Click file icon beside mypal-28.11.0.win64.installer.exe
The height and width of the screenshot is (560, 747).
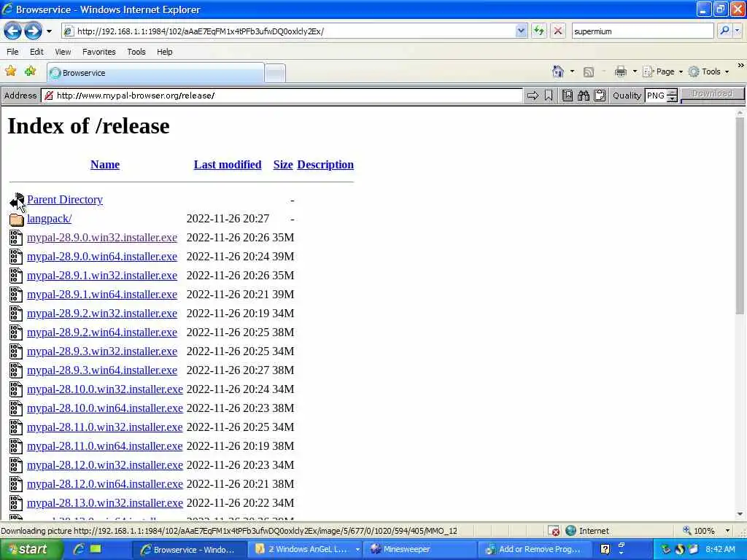pyautogui.click(x=16, y=446)
